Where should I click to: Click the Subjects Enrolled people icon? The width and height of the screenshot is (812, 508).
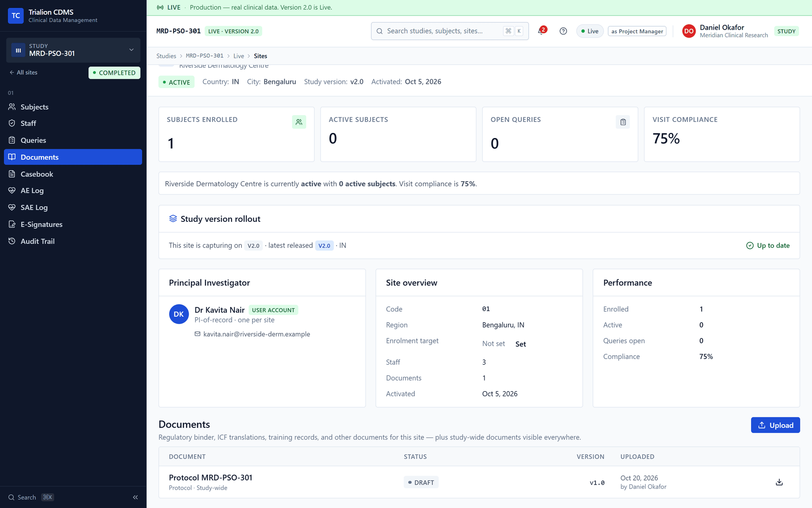[299, 122]
